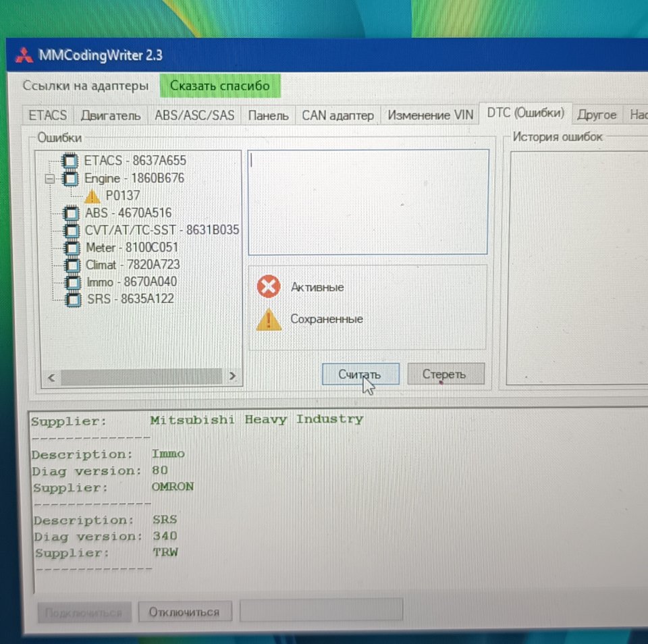Go to the Изменение VIN tab
The image size is (648, 644).
pyautogui.click(x=430, y=115)
